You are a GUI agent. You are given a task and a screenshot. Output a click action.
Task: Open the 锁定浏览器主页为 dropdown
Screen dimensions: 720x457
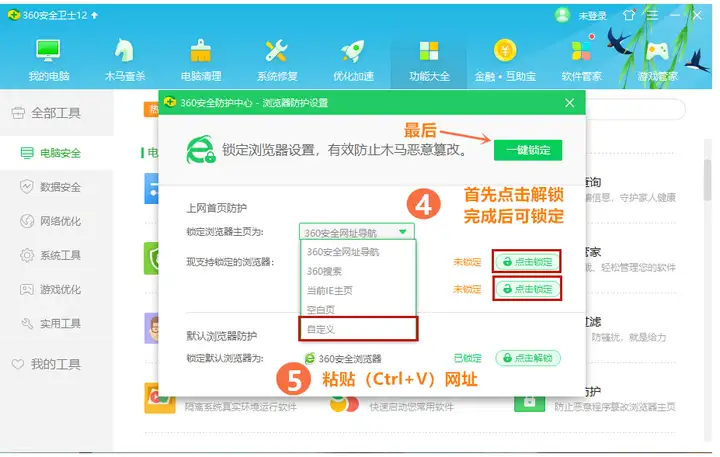coord(357,232)
